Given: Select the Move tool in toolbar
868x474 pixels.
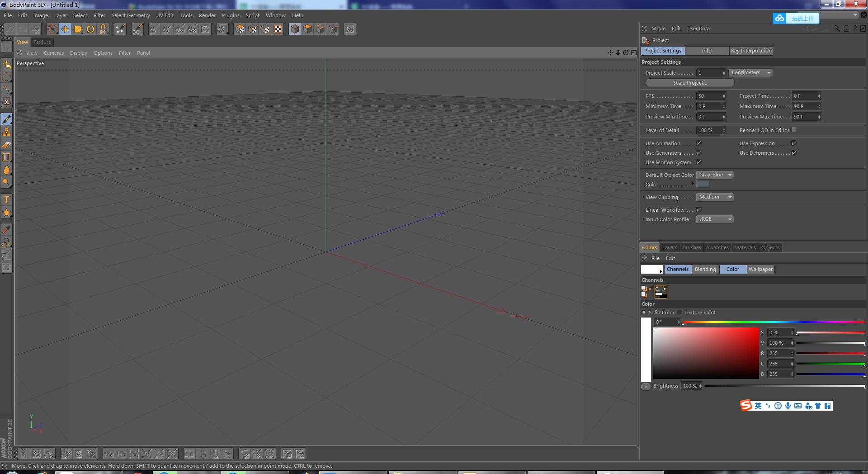Looking at the screenshot, I should (x=65, y=29).
